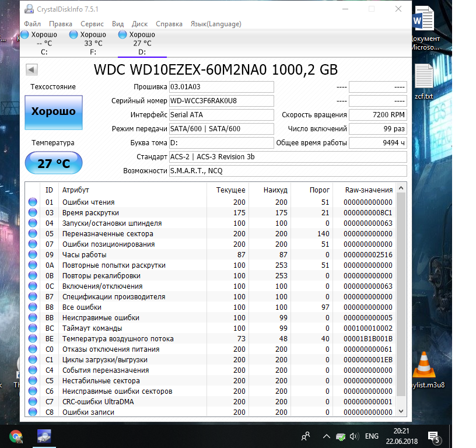Open the notification center icon
This screenshot has width=476, height=448.
point(434,437)
